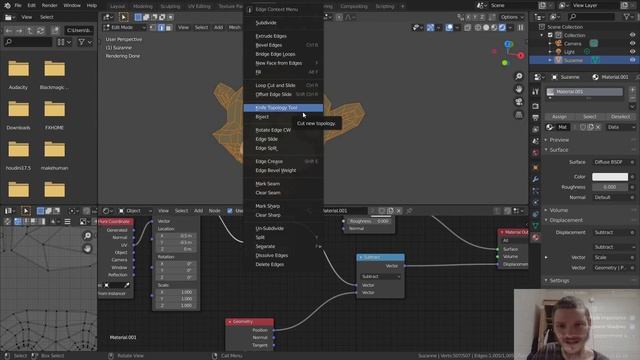Open the Render menu in top bar
This screenshot has height=360, width=640.
49,5
